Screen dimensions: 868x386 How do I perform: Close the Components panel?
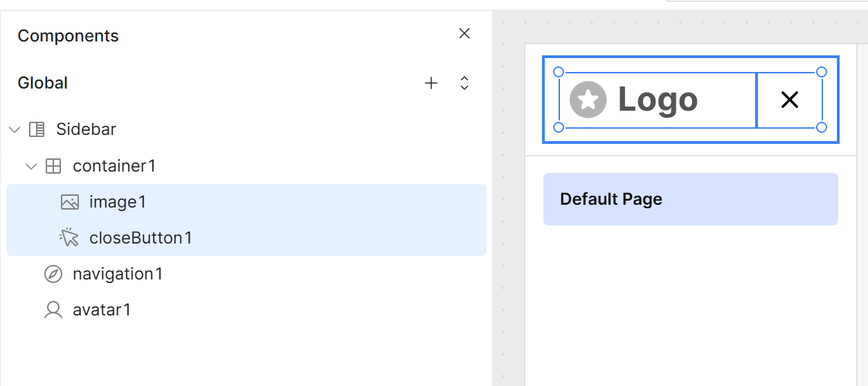coord(464,33)
